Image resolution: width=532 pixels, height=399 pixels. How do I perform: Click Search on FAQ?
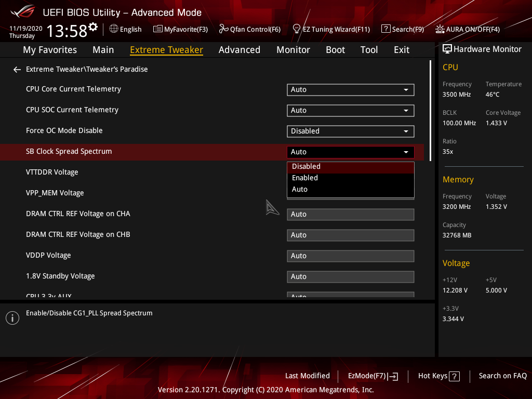[502, 376]
